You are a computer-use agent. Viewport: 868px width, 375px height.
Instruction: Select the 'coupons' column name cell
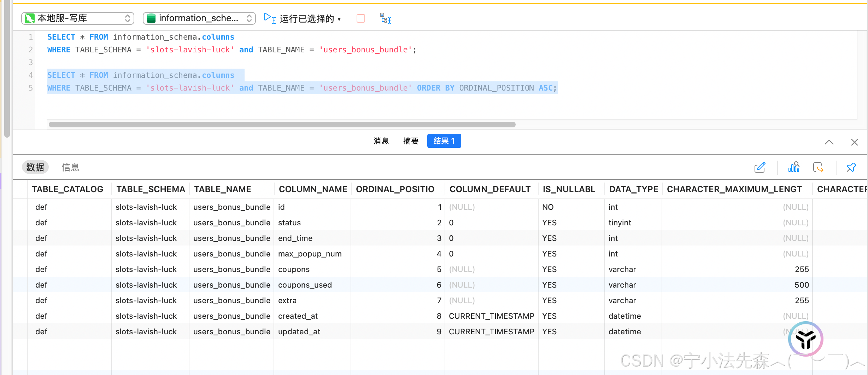[x=312, y=269]
